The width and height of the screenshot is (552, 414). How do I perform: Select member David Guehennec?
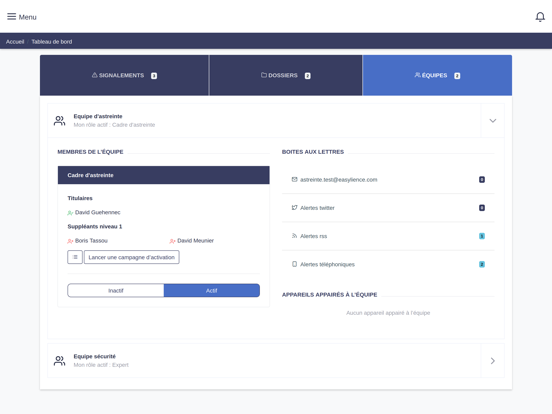[x=98, y=212]
